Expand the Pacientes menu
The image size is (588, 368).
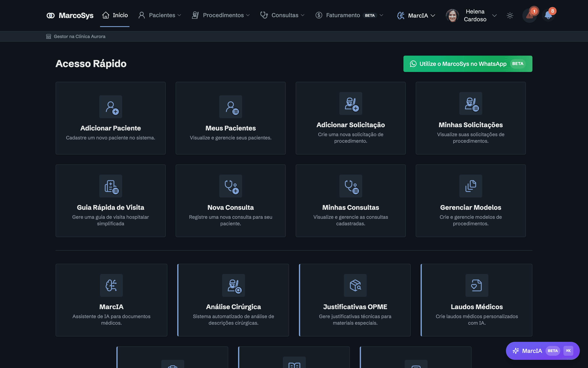pyautogui.click(x=160, y=15)
